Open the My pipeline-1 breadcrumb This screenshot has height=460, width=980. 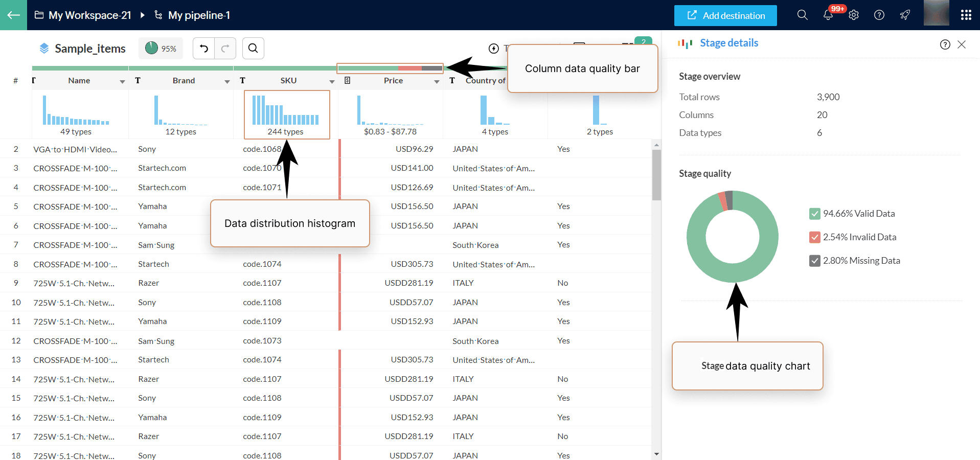[199, 15]
